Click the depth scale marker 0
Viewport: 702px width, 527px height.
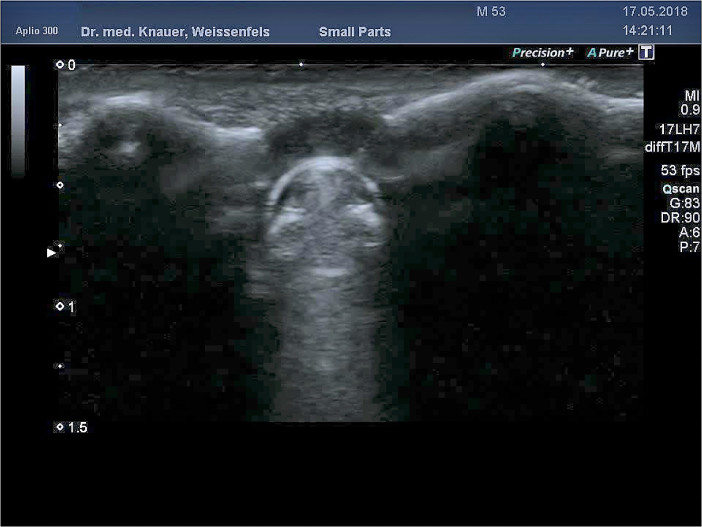[x=66, y=65]
